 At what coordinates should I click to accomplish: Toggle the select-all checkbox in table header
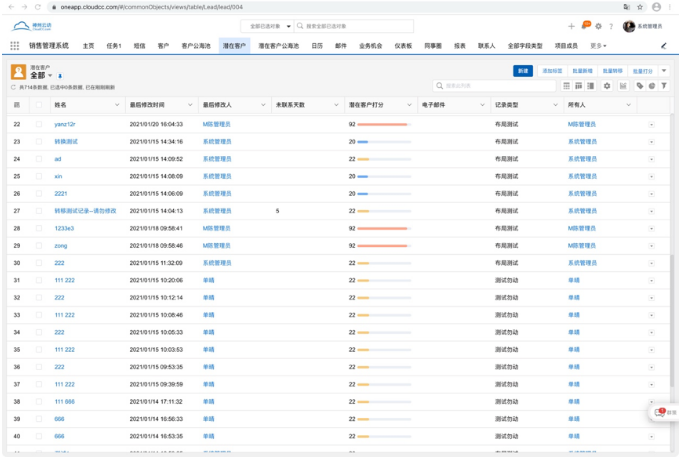[39, 105]
